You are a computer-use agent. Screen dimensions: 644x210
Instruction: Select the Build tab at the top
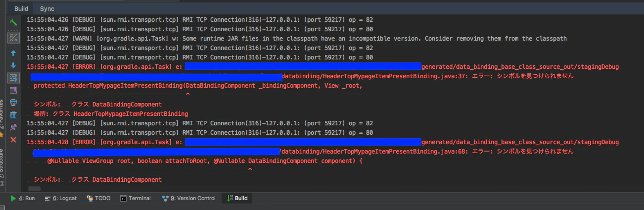[21, 8]
